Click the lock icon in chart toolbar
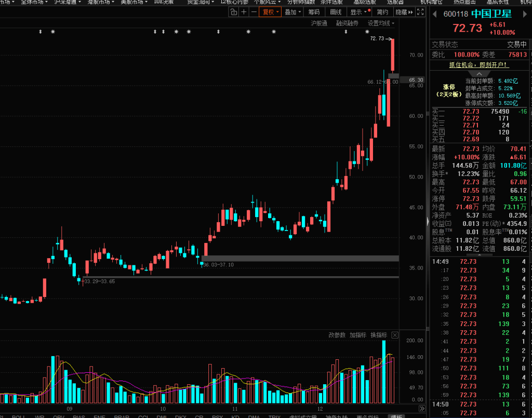532x418 pixels. [234, 12]
